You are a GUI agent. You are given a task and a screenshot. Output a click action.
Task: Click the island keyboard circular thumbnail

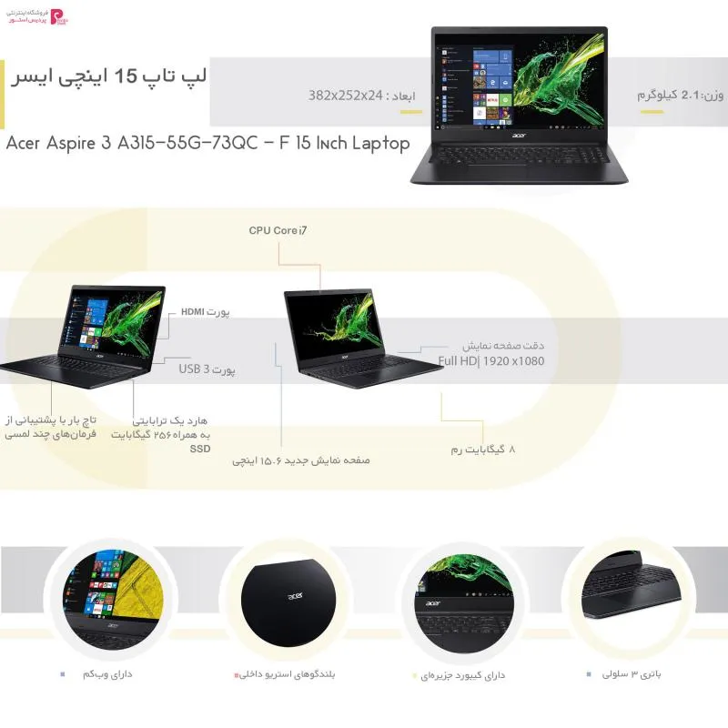point(464,603)
